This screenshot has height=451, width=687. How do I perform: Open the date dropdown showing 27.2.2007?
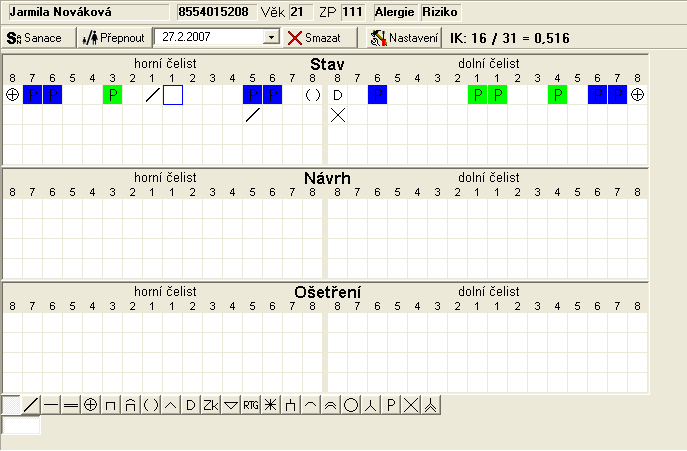pyautogui.click(x=271, y=37)
